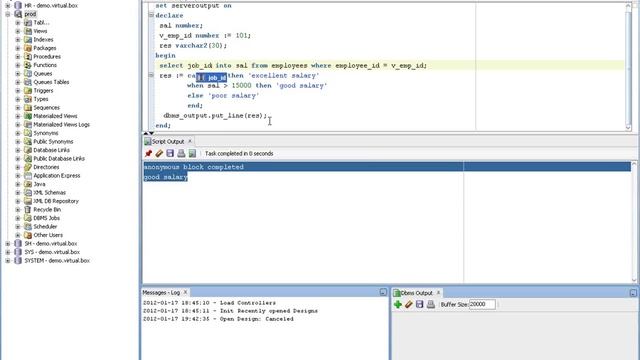The image size is (640, 360).
Task: Select the prod connection
Action: coord(30,14)
